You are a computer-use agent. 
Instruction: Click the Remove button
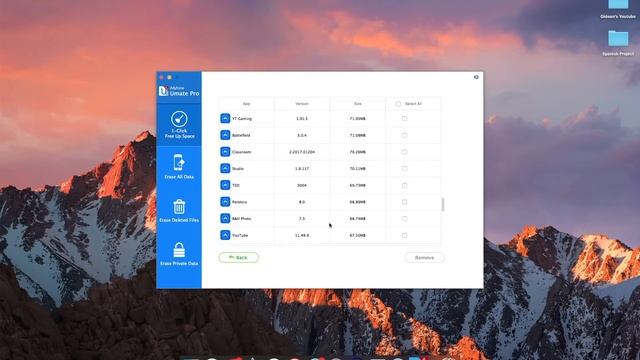[x=424, y=258]
